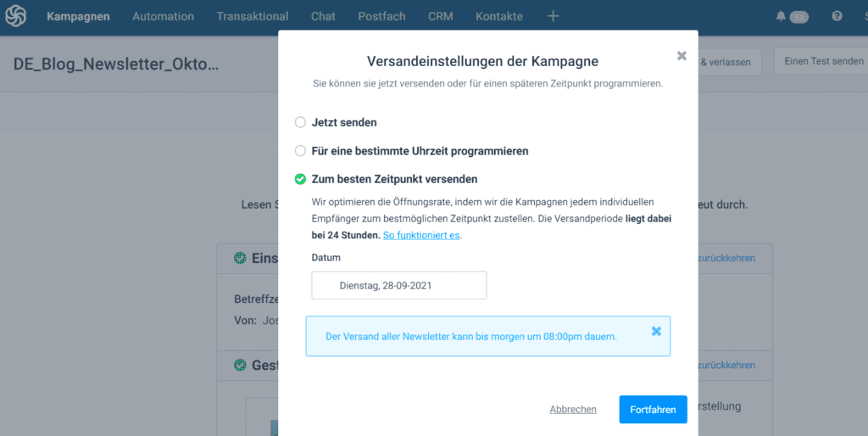Dismiss the blue Versand info notice
The width and height of the screenshot is (868, 436).
[x=656, y=332]
